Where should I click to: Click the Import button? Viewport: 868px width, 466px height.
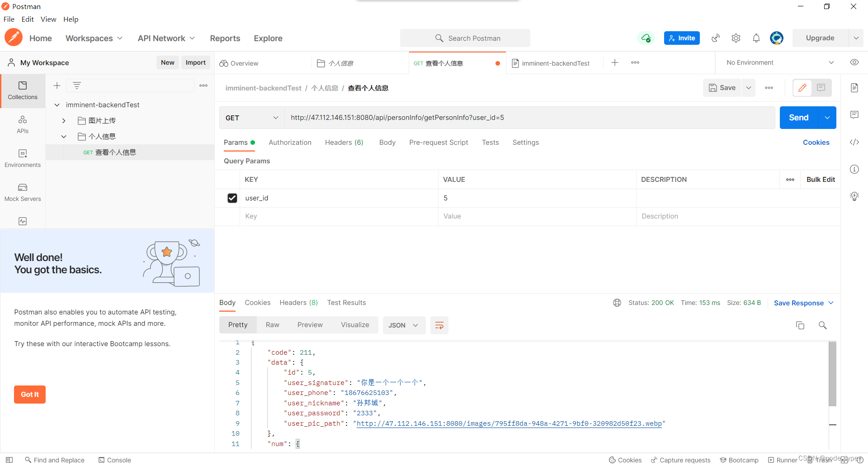(196, 62)
